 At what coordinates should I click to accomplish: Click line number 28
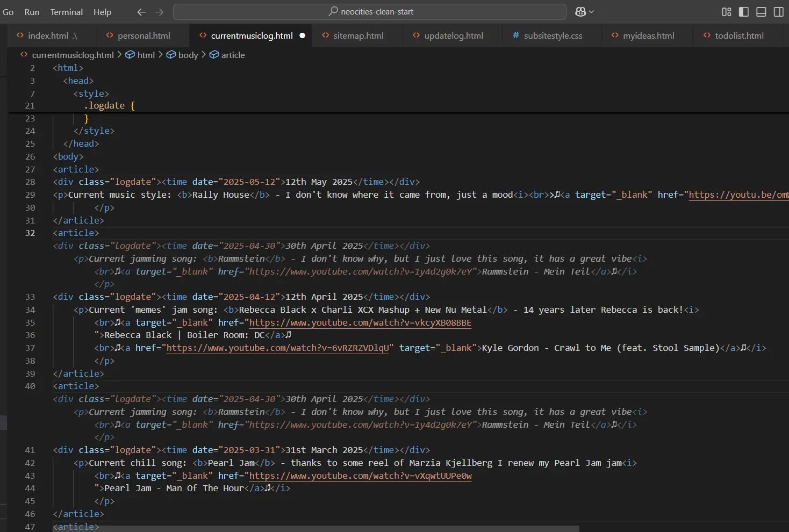tap(30, 182)
